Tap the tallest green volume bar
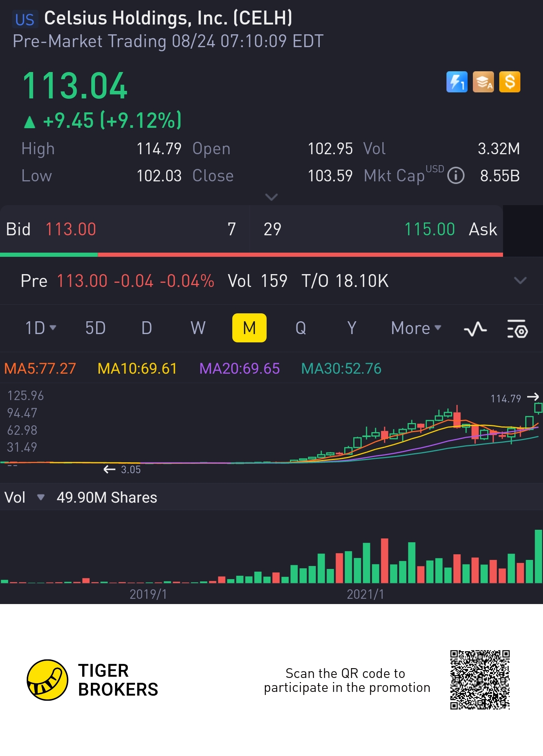 pos(538,556)
